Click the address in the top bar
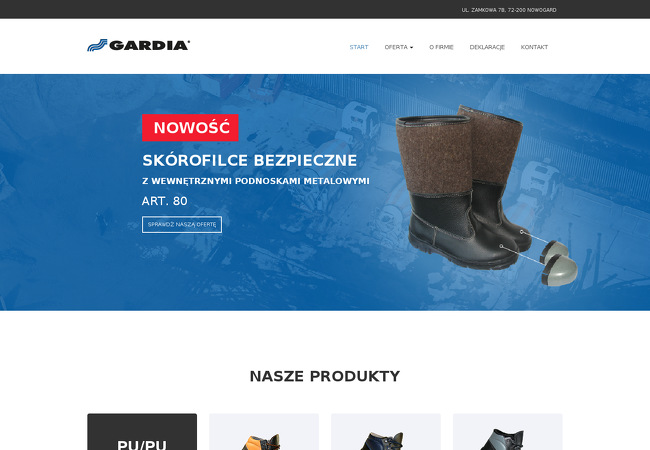The image size is (650, 450). pos(509,10)
